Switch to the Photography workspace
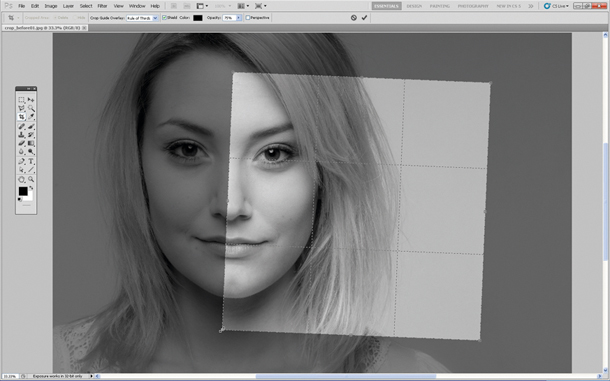 pyautogui.click(x=473, y=6)
